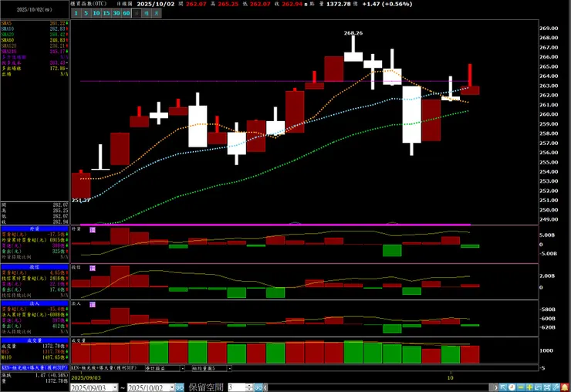Click the 260.00 price axis label
The height and width of the screenshot is (392, 571).
[x=549, y=114]
